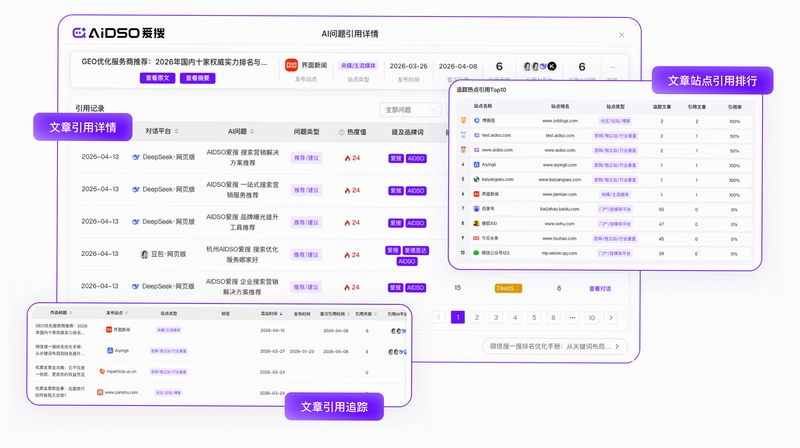Click the DeepSeek icon in the 搜索营销解决方案推荐 row

pos(136,157)
